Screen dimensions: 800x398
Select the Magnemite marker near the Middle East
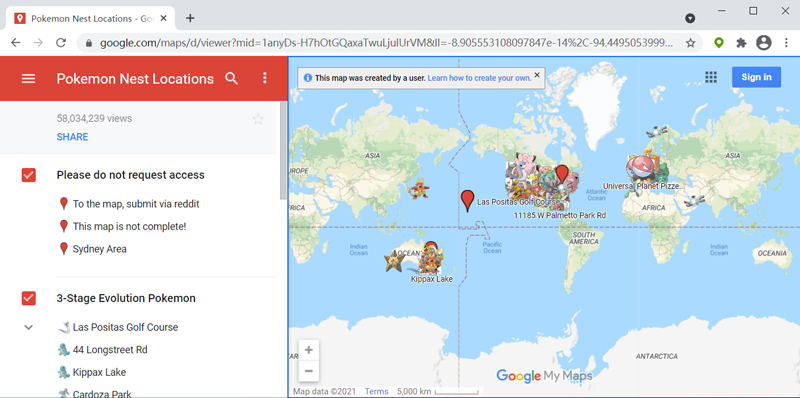[694, 201]
